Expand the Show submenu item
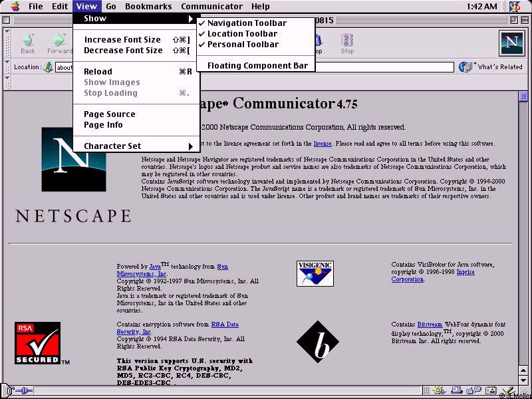Viewport: 532px width, 399px height. pyautogui.click(x=136, y=19)
